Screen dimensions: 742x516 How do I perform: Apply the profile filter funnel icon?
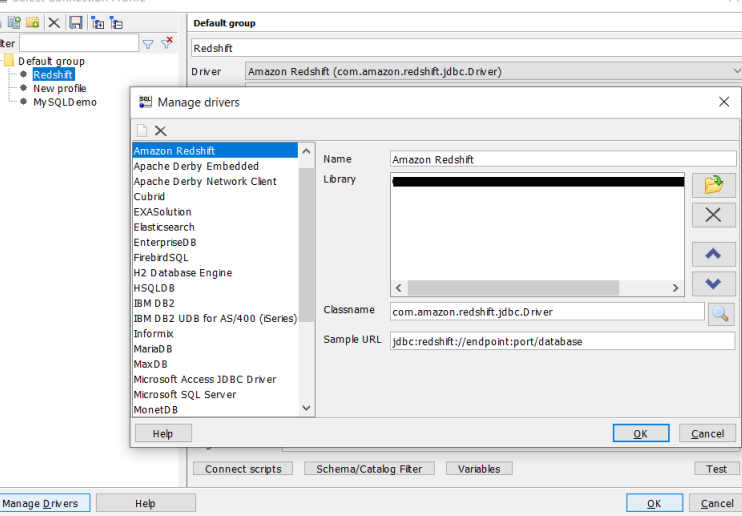pyautogui.click(x=148, y=44)
